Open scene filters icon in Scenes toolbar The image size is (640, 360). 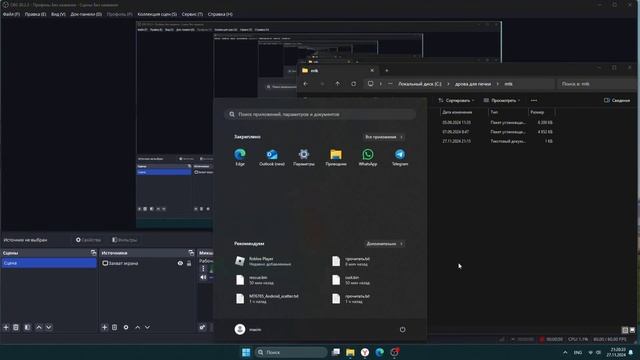coord(27,327)
